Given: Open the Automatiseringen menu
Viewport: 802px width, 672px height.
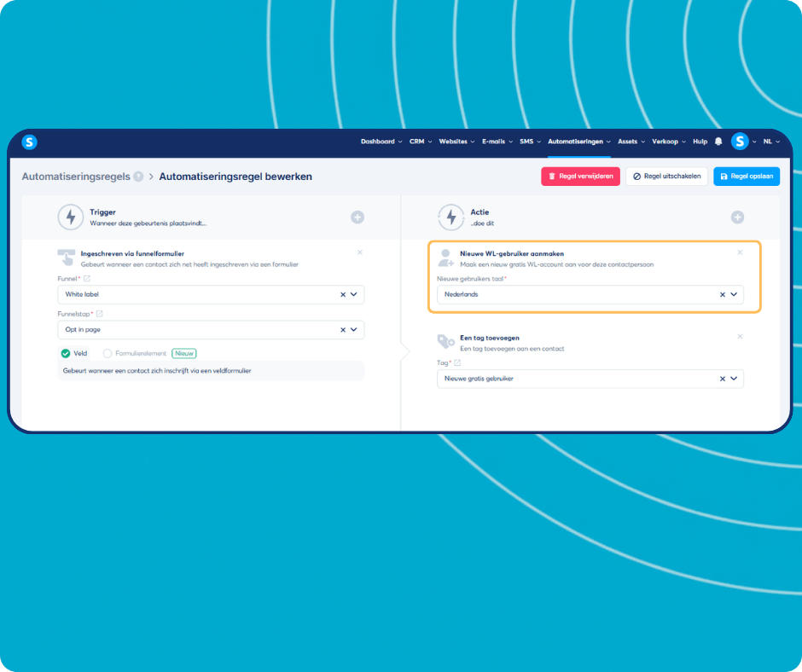Looking at the screenshot, I should [579, 142].
